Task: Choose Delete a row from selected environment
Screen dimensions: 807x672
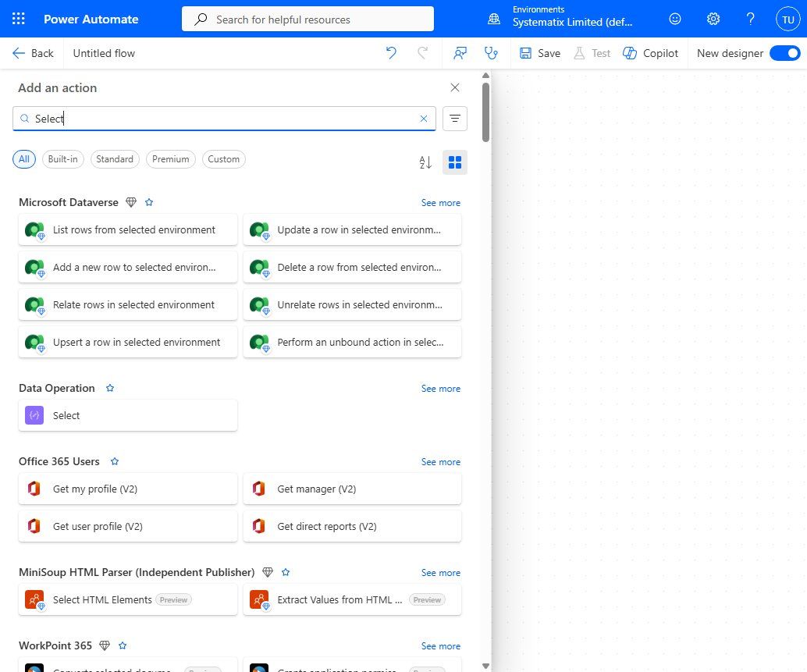Action: [353, 267]
